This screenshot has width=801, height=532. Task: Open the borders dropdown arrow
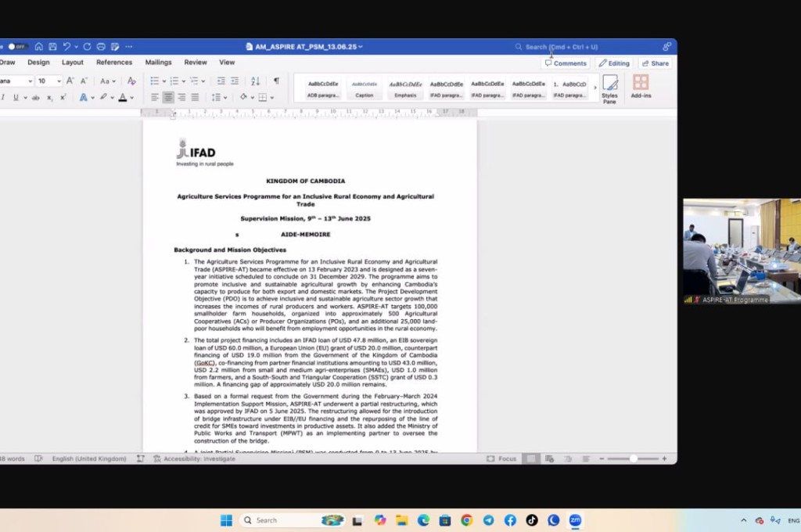(272, 98)
